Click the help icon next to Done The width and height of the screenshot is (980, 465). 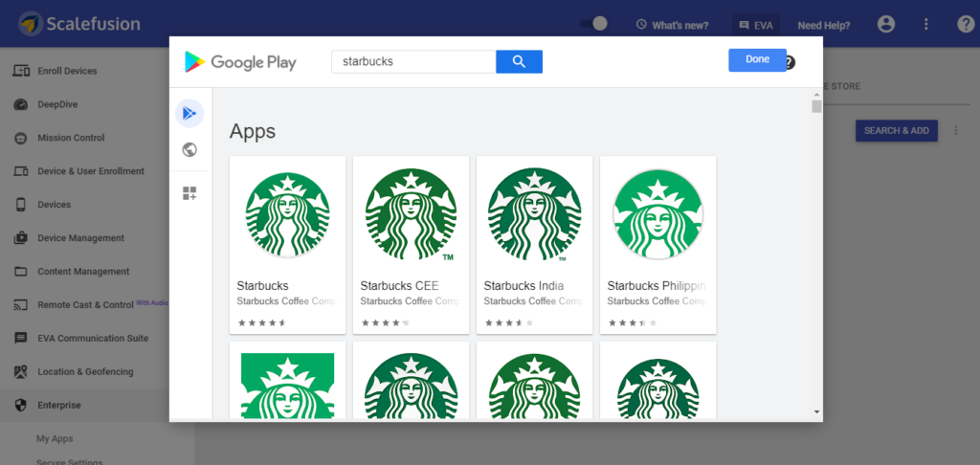click(x=790, y=62)
